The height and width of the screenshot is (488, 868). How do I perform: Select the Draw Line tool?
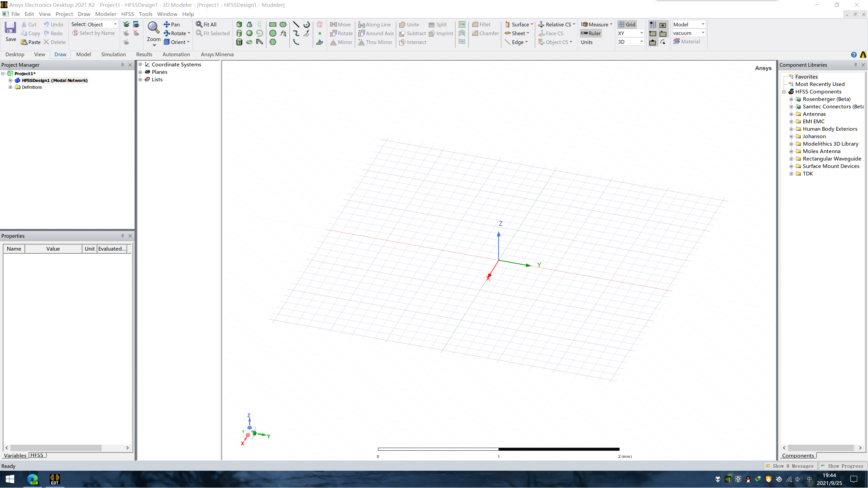[x=296, y=24]
